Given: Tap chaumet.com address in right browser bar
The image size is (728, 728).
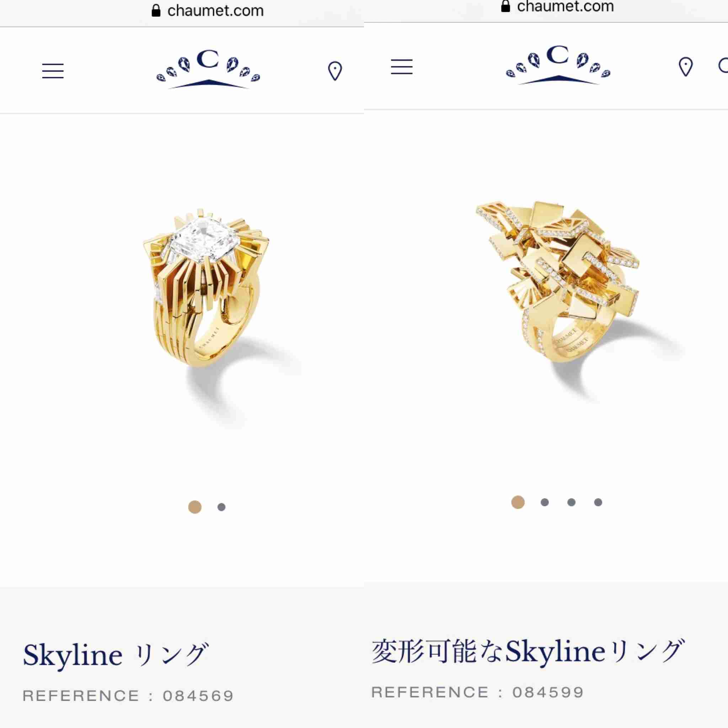Looking at the screenshot, I should [x=565, y=6].
